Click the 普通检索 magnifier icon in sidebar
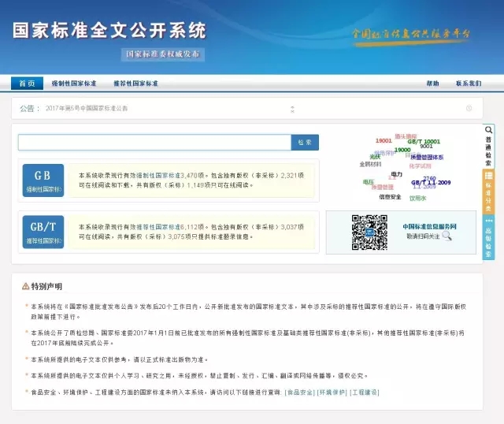The image size is (504, 424). pos(488,130)
